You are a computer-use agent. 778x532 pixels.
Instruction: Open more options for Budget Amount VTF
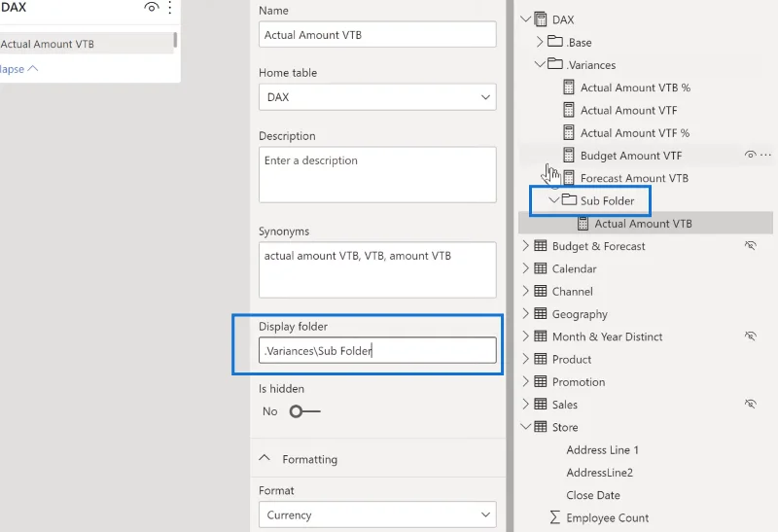point(765,155)
